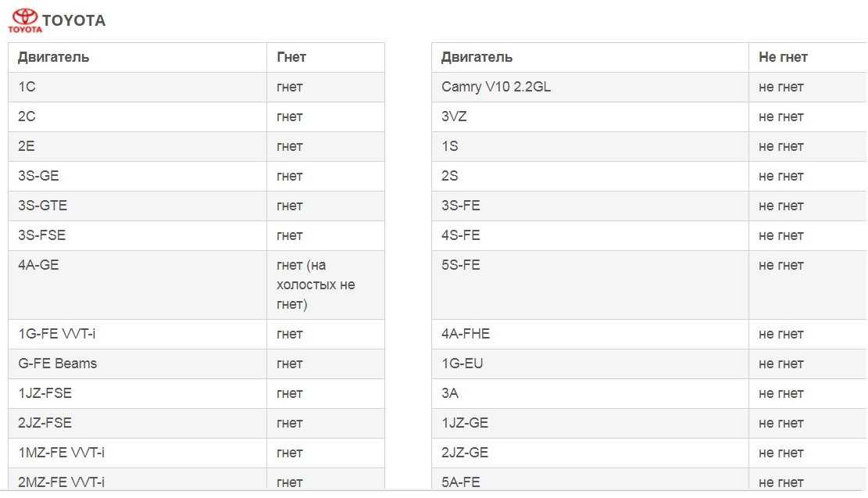Select the 'Двигатель' header in left table

(54, 57)
